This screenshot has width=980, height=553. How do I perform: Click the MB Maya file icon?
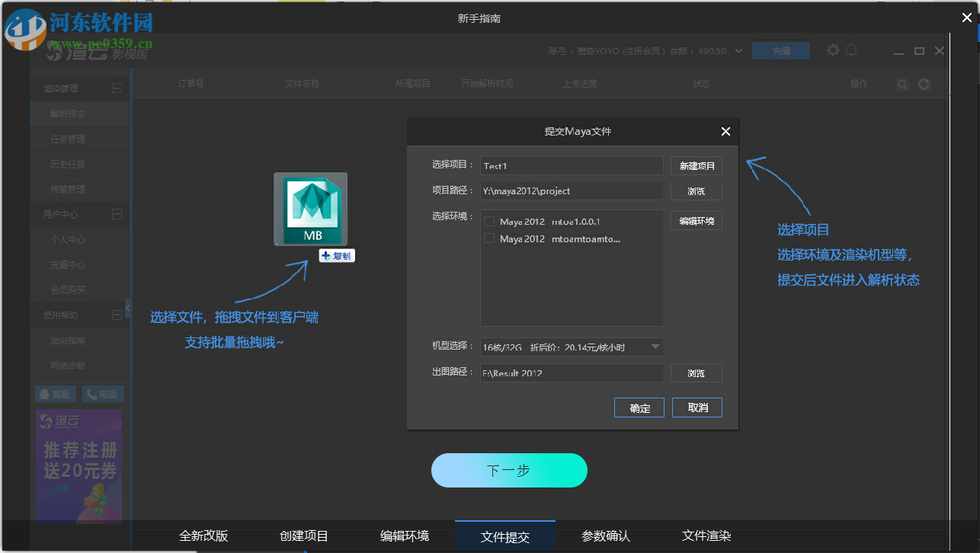pyautogui.click(x=310, y=209)
